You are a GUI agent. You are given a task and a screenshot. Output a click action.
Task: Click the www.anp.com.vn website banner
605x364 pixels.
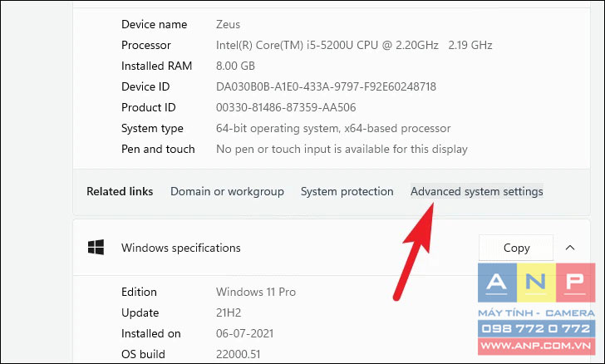pyautogui.click(x=536, y=346)
